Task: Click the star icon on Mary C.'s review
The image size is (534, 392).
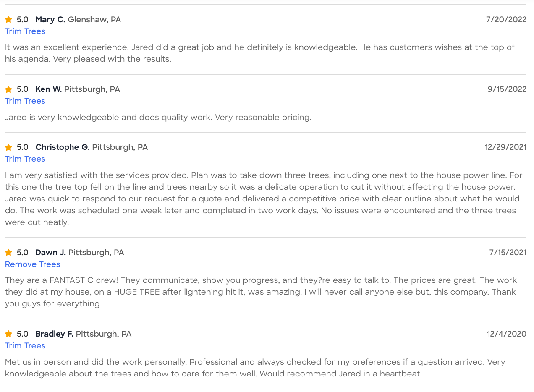Action: 8,20
